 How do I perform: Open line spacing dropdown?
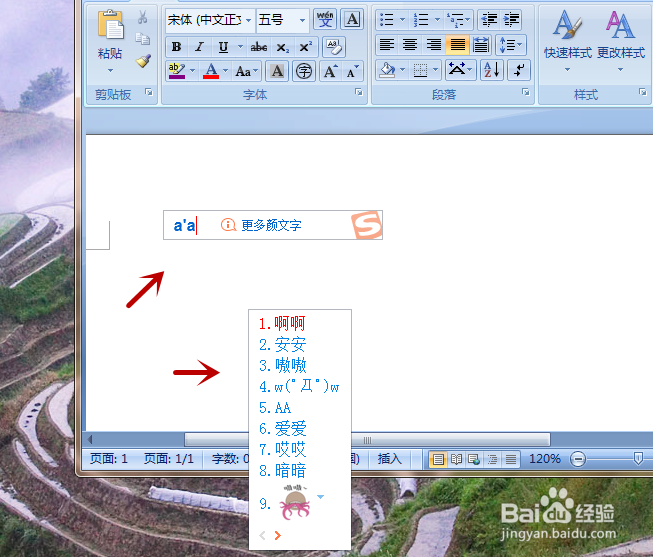click(x=511, y=45)
